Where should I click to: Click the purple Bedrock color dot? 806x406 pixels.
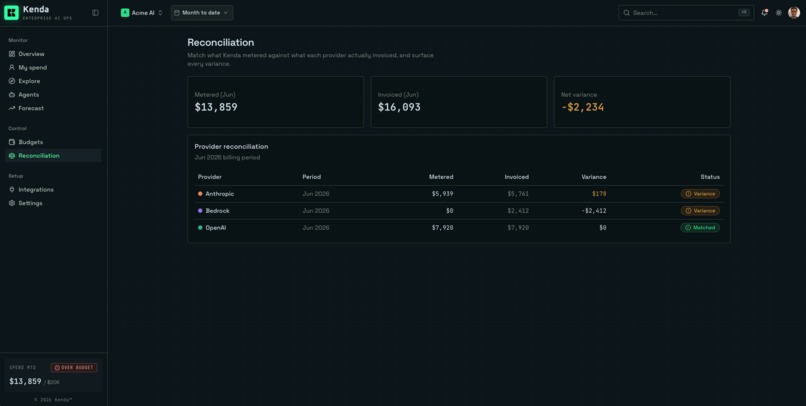click(x=200, y=211)
